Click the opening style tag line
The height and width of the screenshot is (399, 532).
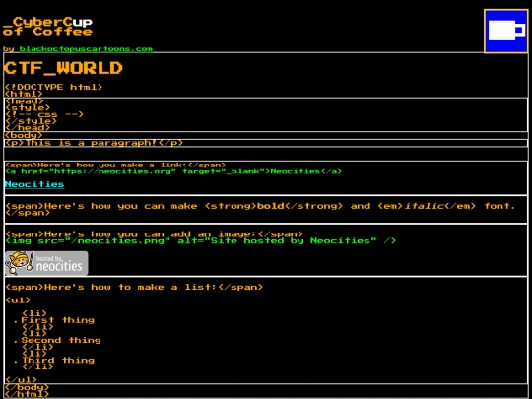tap(28, 108)
